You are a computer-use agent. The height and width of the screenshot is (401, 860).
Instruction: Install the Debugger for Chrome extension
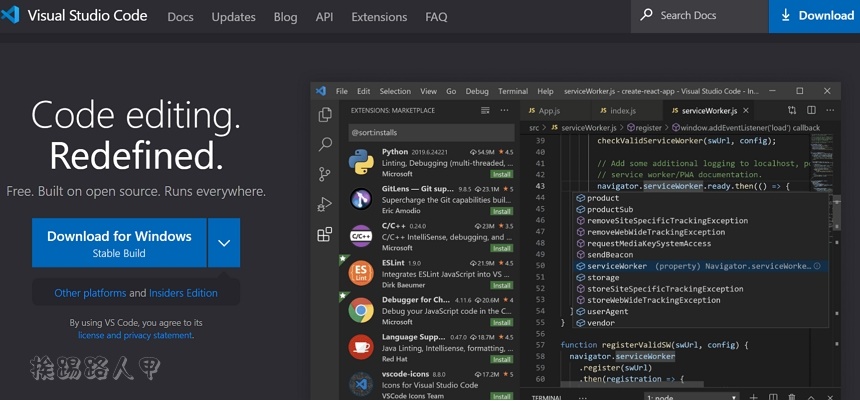click(x=501, y=322)
